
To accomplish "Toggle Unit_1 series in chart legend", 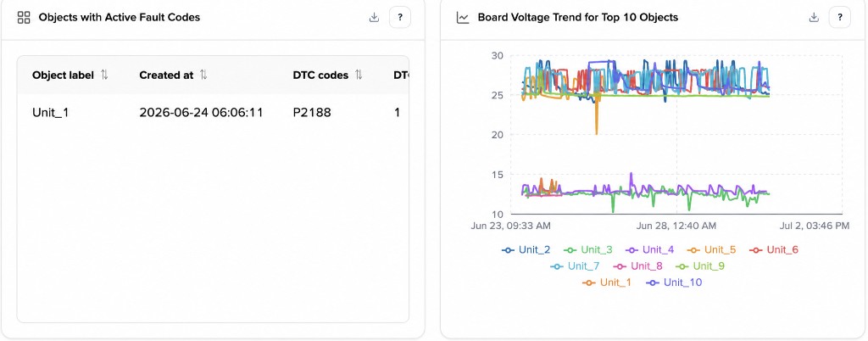I will (x=607, y=282).
